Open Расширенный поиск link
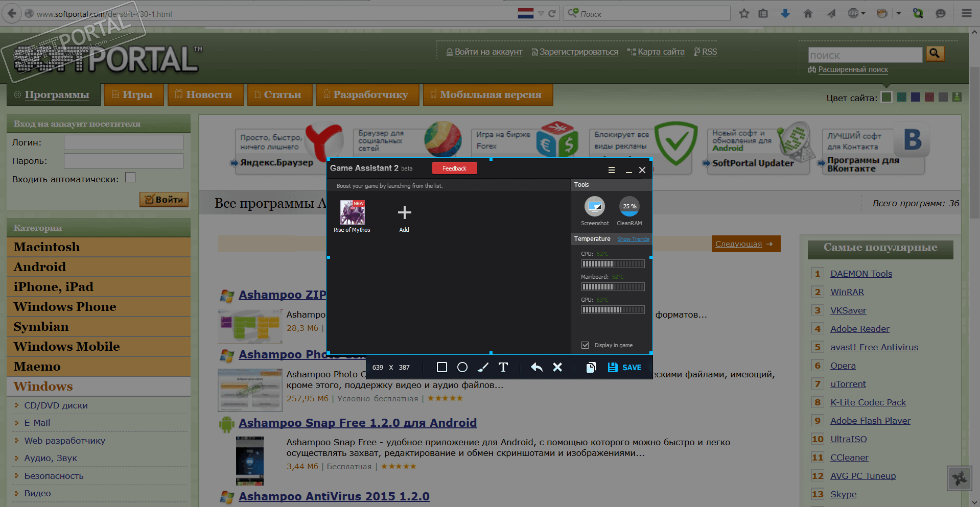The width and height of the screenshot is (980, 507). pos(853,69)
